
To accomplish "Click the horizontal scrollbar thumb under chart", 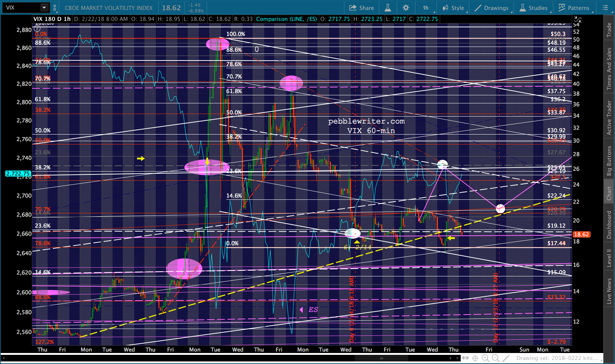I will (382, 358).
